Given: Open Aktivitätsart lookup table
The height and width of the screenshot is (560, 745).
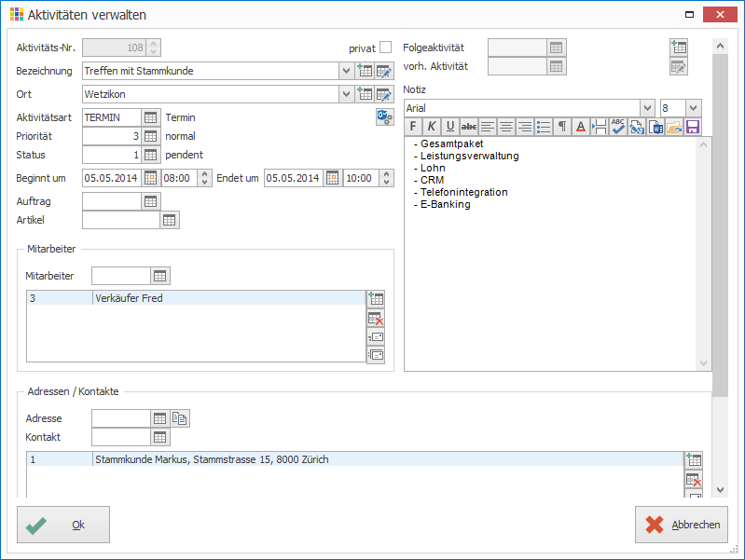Looking at the screenshot, I should pyautogui.click(x=151, y=117).
